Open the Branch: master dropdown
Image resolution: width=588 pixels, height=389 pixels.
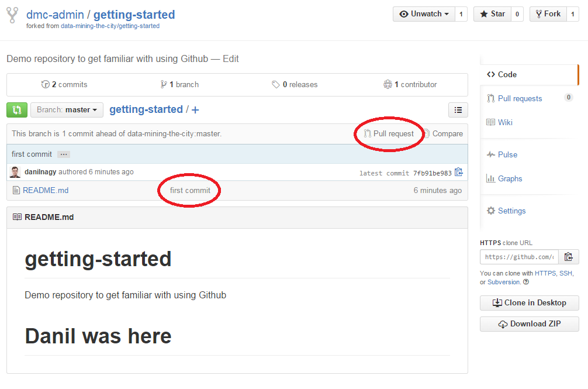(x=67, y=110)
